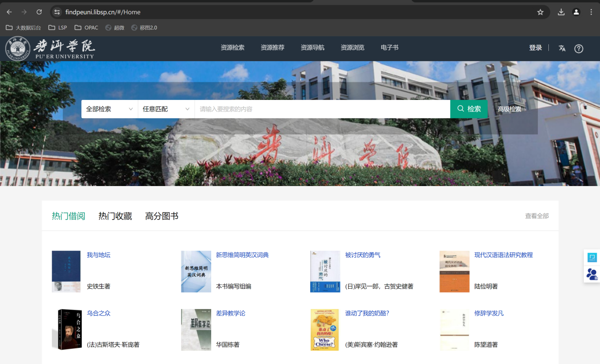This screenshot has width=600, height=364.
Task: Open the OPAC bookmark folder
Action: [86, 27]
